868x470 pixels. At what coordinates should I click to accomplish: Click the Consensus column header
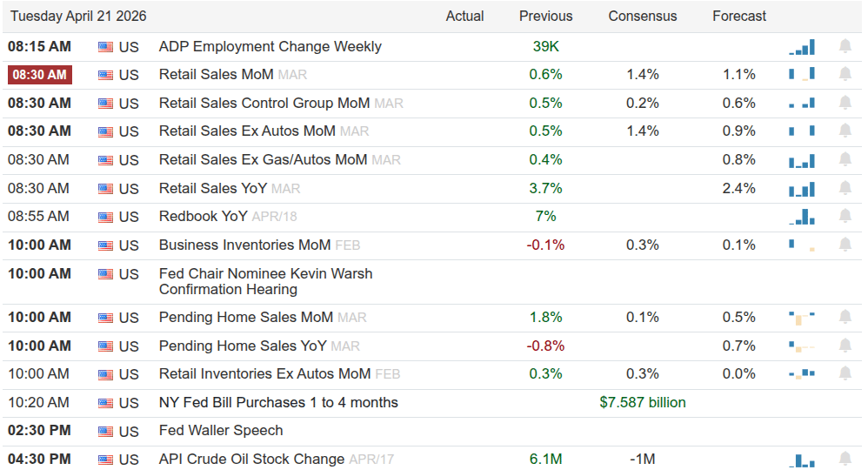click(642, 16)
